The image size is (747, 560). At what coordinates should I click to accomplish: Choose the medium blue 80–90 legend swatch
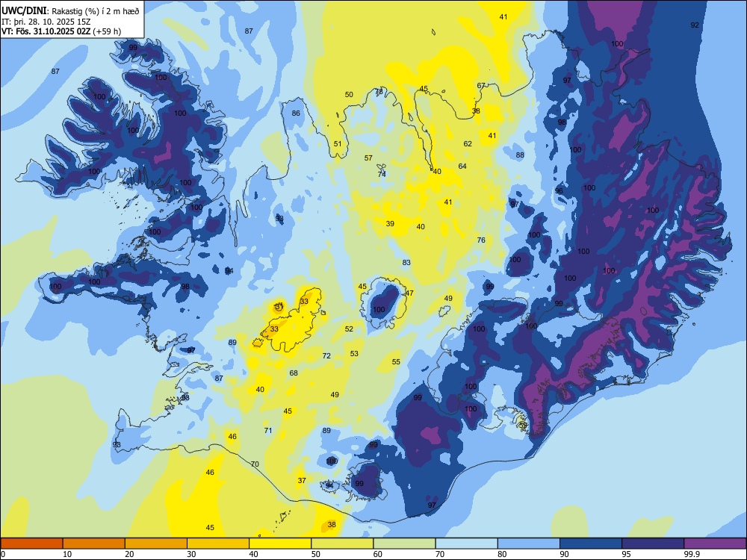pyautogui.click(x=529, y=544)
